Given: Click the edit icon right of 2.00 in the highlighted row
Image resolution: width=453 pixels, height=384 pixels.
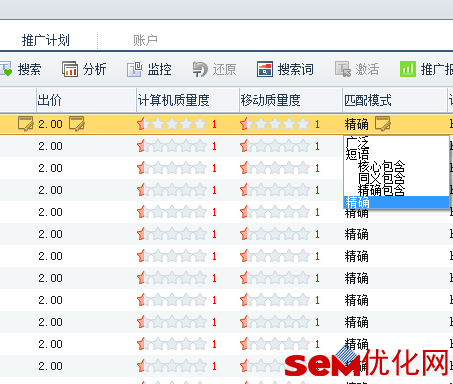Looking at the screenshot, I should [77, 124].
